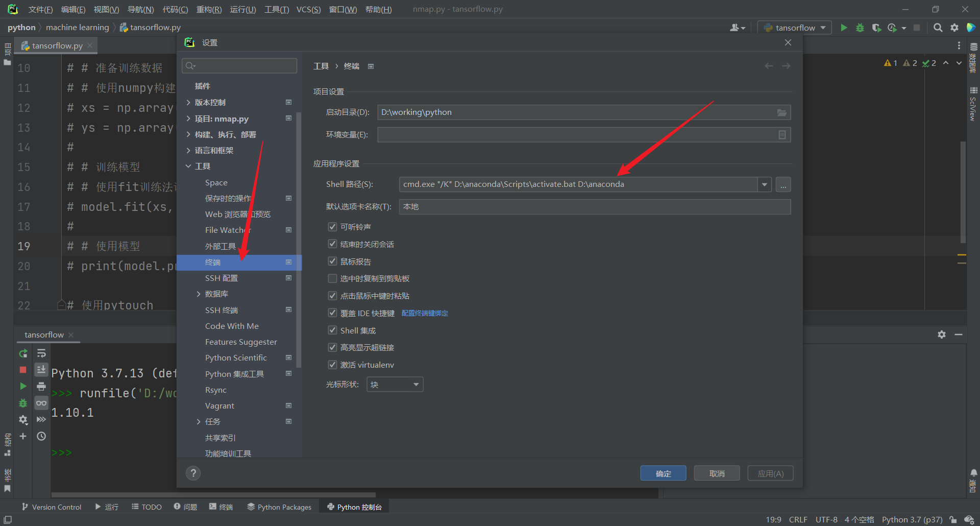Uncheck the Shell 集成 checkbox

pos(332,330)
